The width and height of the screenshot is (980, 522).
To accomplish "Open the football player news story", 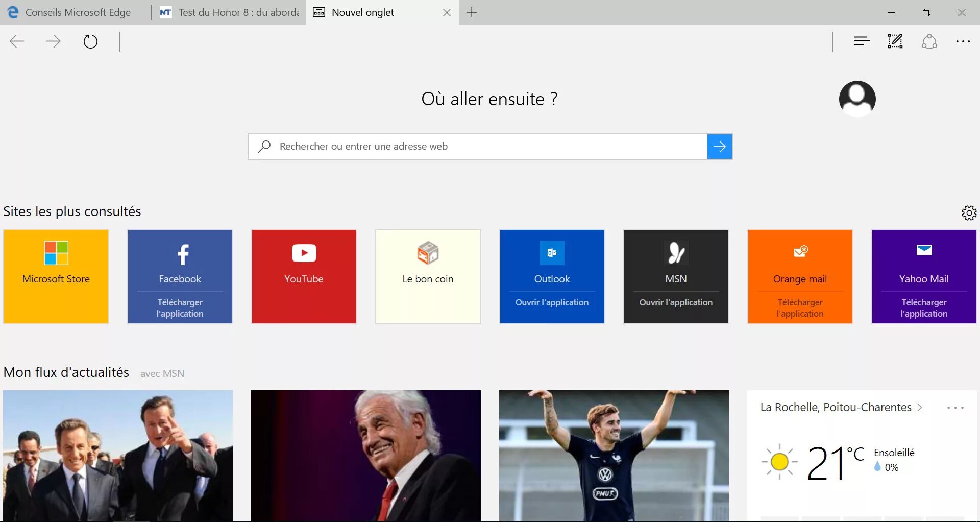I will [614, 456].
